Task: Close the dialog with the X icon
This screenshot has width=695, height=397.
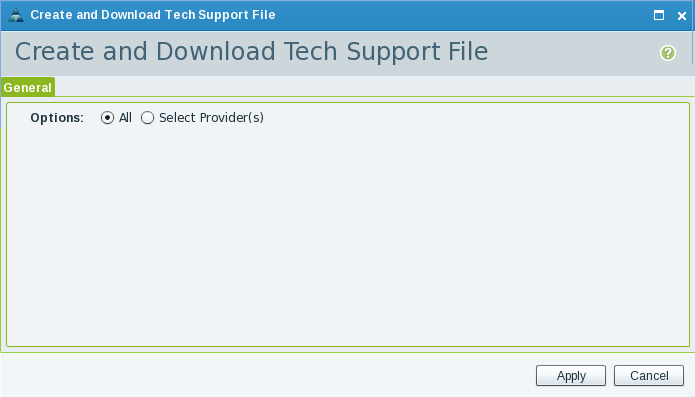Action: click(x=682, y=16)
